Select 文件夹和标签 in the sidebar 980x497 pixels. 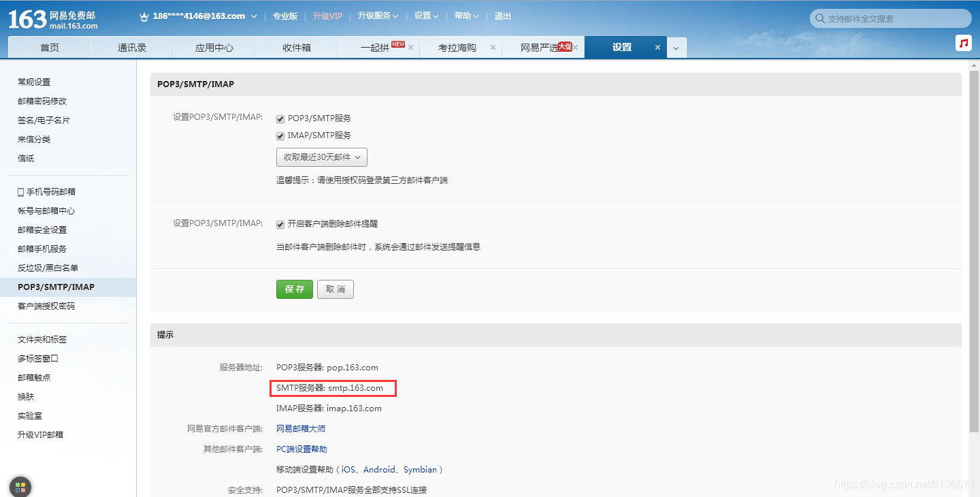point(42,340)
